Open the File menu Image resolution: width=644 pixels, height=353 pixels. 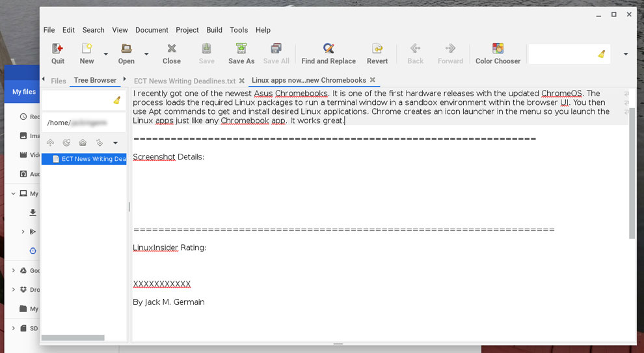49,30
